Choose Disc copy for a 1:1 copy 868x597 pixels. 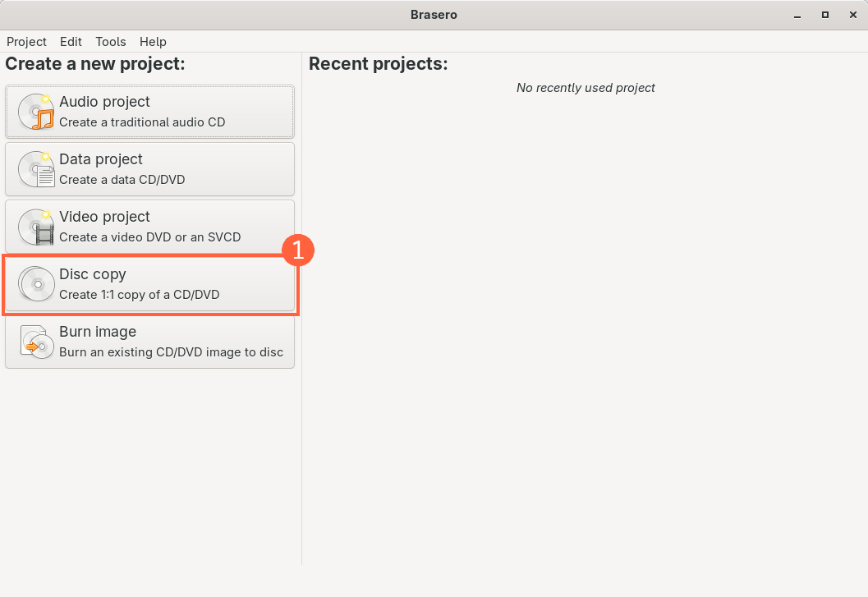pyautogui.click(x=149, y=283)
